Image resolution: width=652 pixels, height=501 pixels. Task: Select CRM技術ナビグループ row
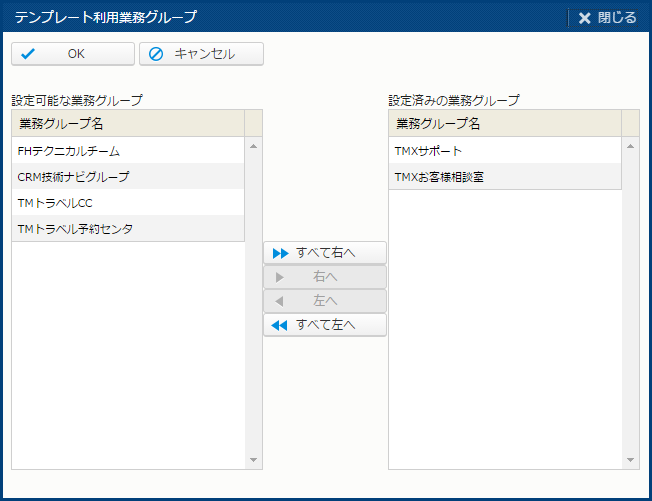127,177
